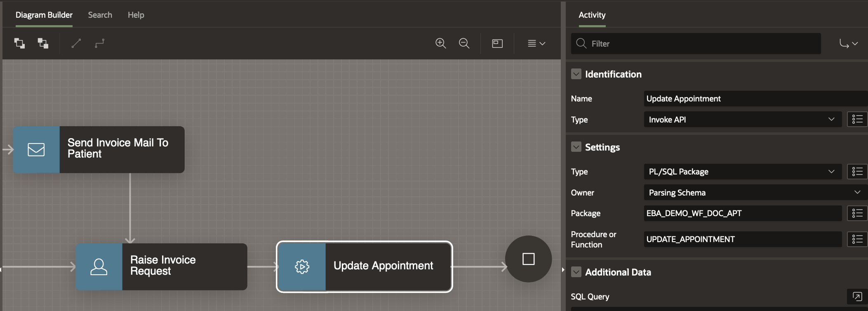
Task: Select the straight connector line tool
Action: pos(76,43)
